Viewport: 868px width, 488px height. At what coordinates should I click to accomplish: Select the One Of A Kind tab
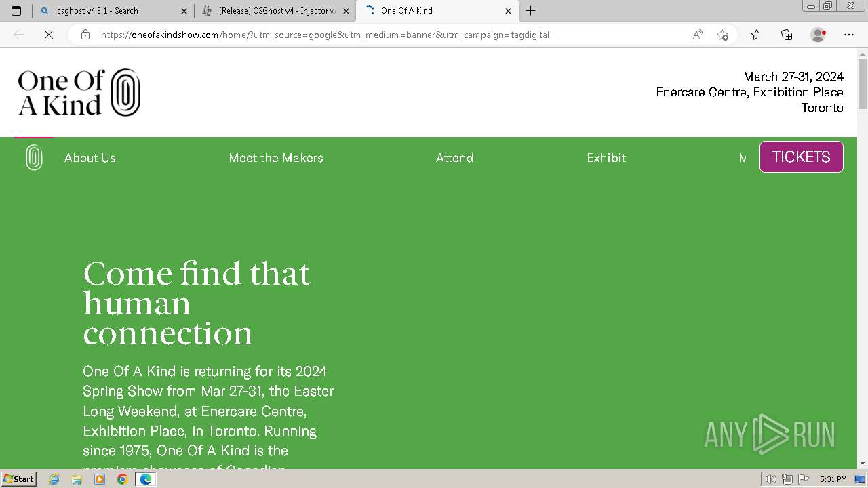click(437, 11)
